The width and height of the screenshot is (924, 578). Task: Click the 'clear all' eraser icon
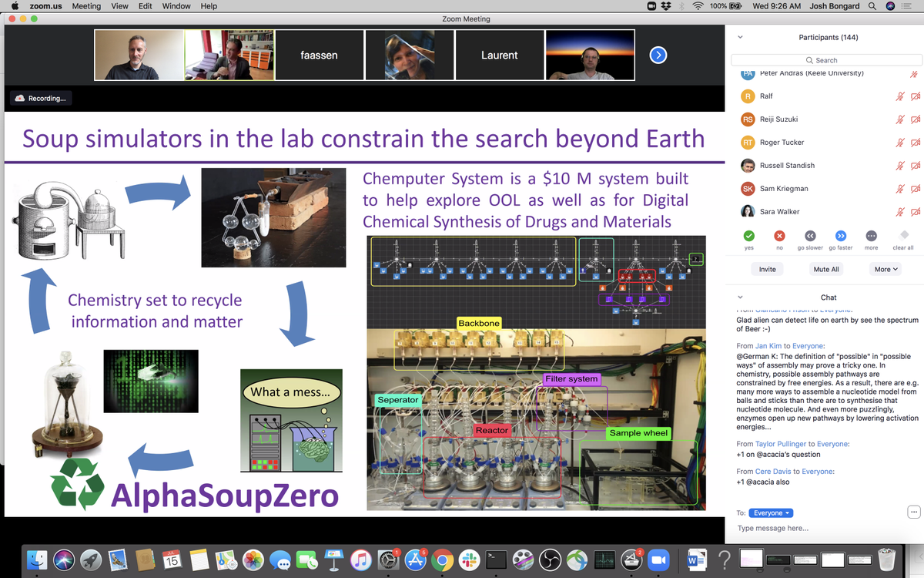point(904,236)
